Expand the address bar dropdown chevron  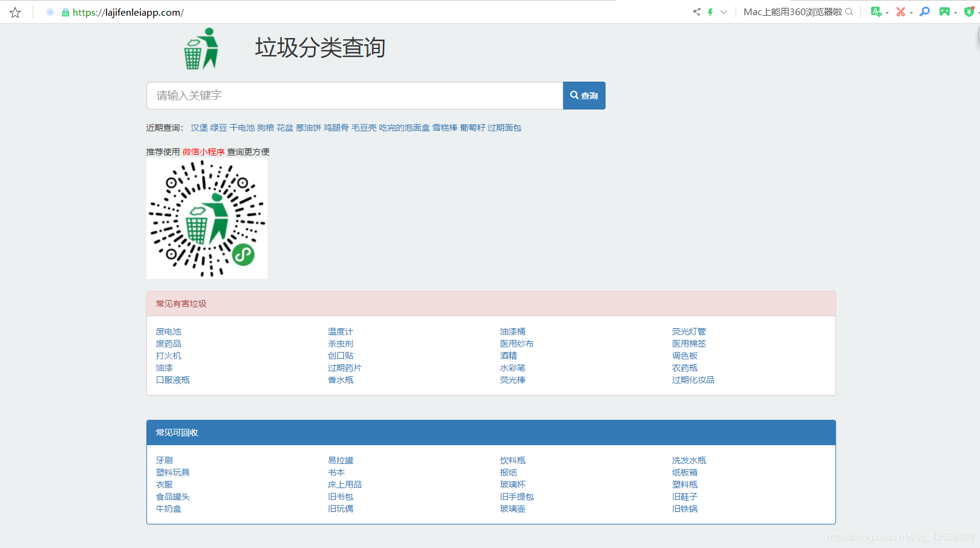coord(724,11)
